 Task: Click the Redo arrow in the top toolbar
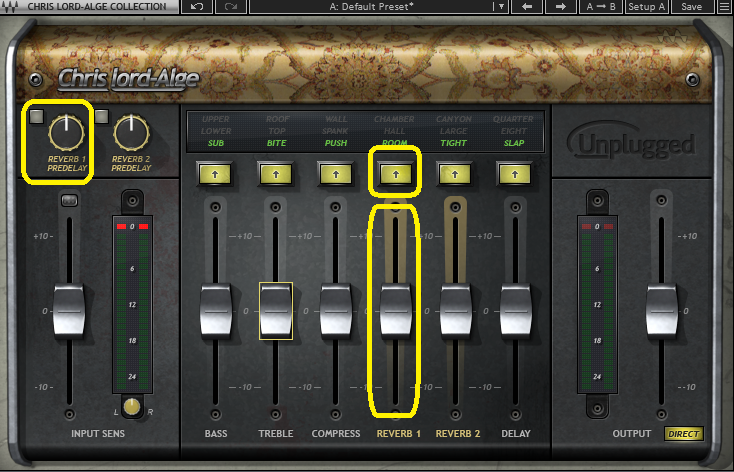pos(231,7)
